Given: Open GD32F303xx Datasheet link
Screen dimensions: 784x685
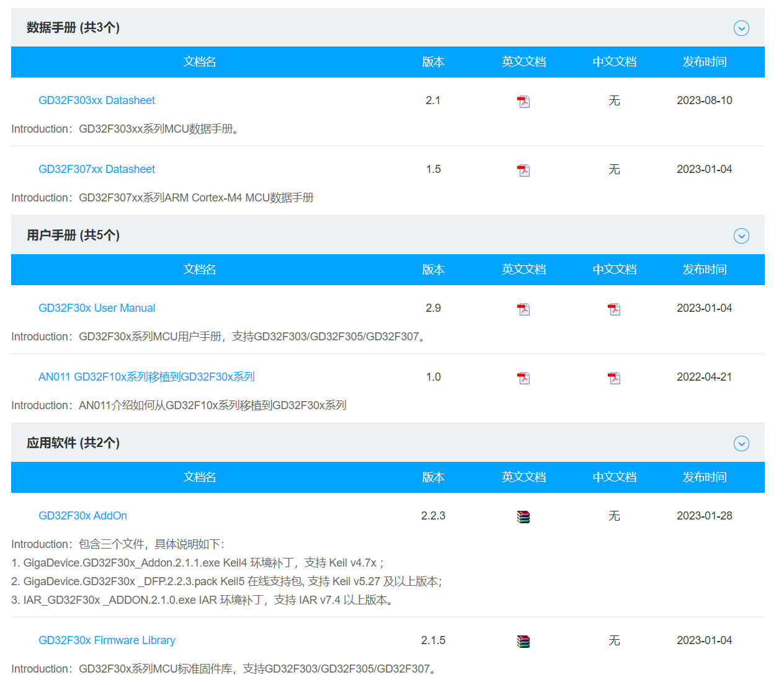Looking at the screenshot, I should (97, 100).
